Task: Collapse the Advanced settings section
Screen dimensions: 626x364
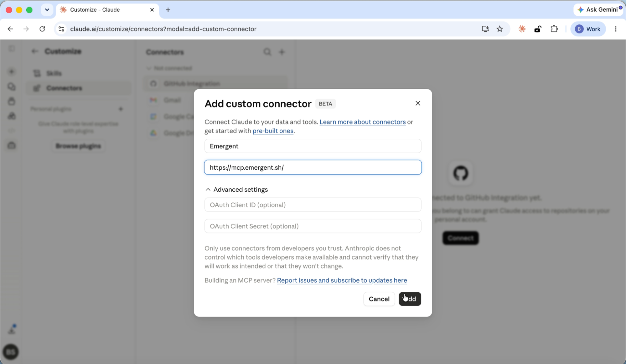Action: point(236,189)
